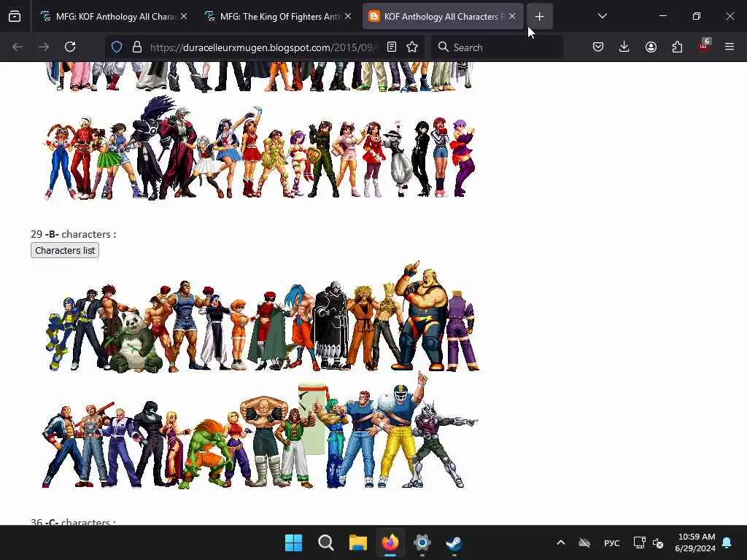Screen dimensions: 747x560
Task: Switch to the MFG: The King Of Fighters Anthology tab
Action: pyautogui.click(x=278, y=17)
